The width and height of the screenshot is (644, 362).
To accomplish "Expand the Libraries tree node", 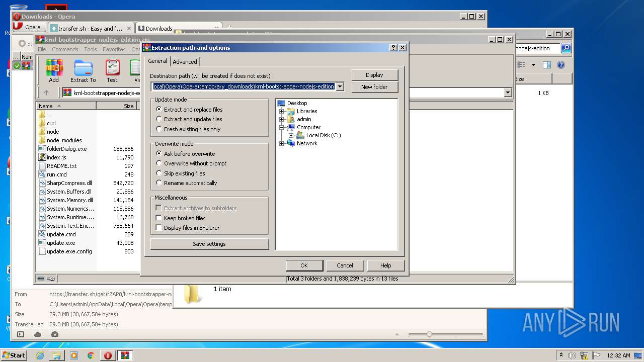I will coord(281,111).
